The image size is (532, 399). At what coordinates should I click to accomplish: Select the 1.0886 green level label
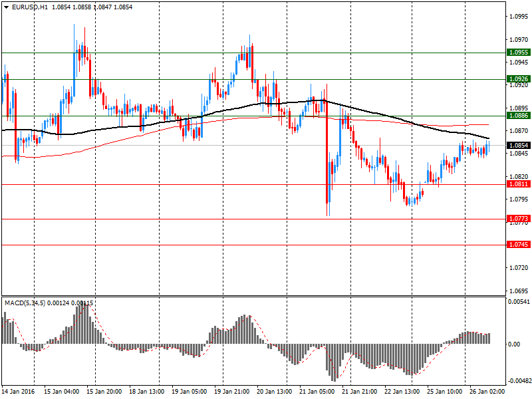518,115
